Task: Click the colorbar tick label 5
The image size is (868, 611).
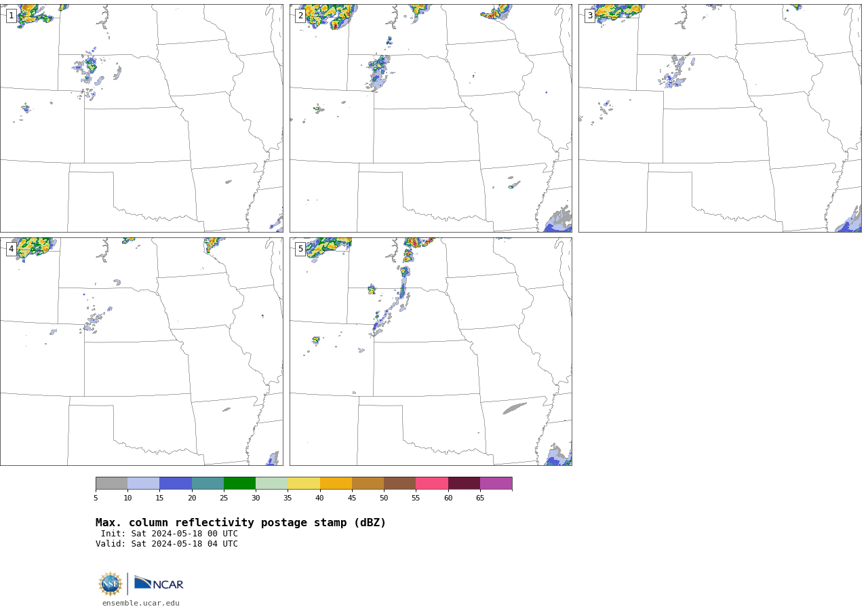Action: click(x=96, y=498)
